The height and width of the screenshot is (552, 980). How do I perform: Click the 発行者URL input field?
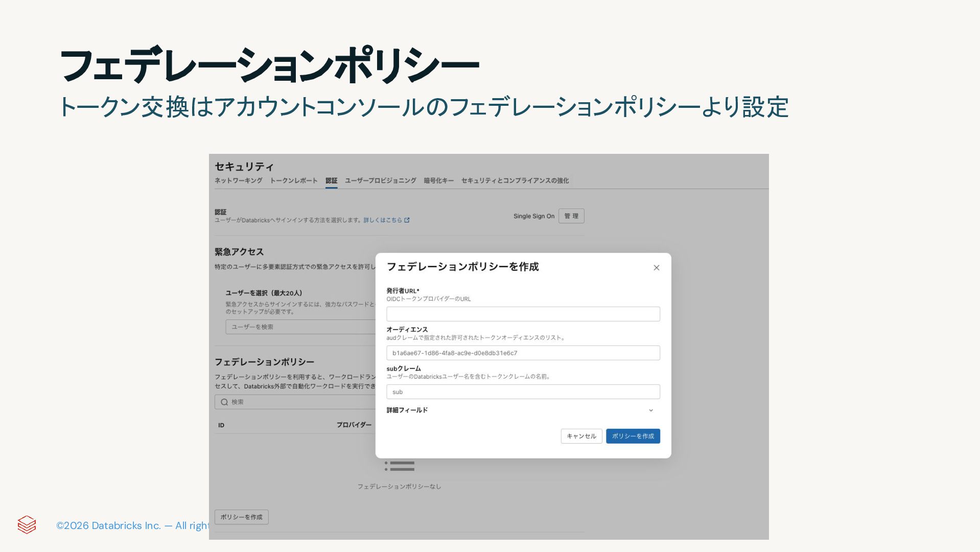tap(523, 314)
